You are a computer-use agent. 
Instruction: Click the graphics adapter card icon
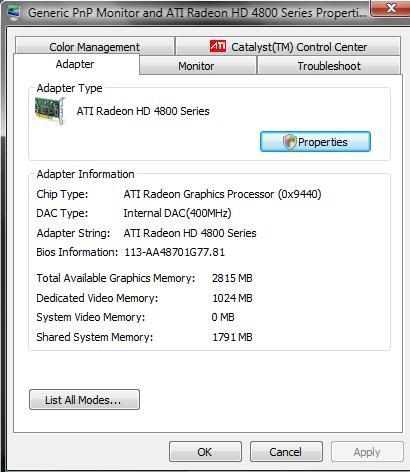click(50, 111)
